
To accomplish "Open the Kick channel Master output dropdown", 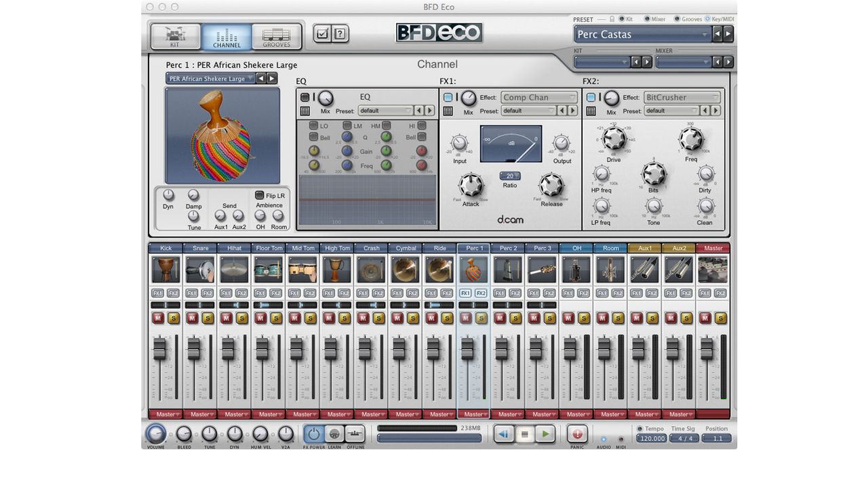I will coord(166,414).
